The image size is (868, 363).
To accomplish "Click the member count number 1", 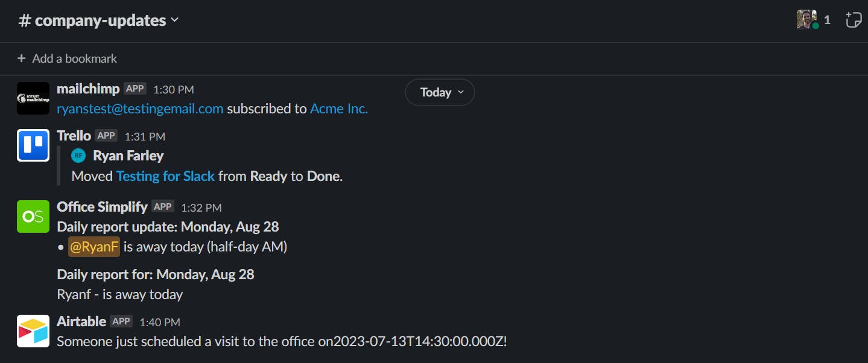I will pyautogui.click(x=827, y=20).
